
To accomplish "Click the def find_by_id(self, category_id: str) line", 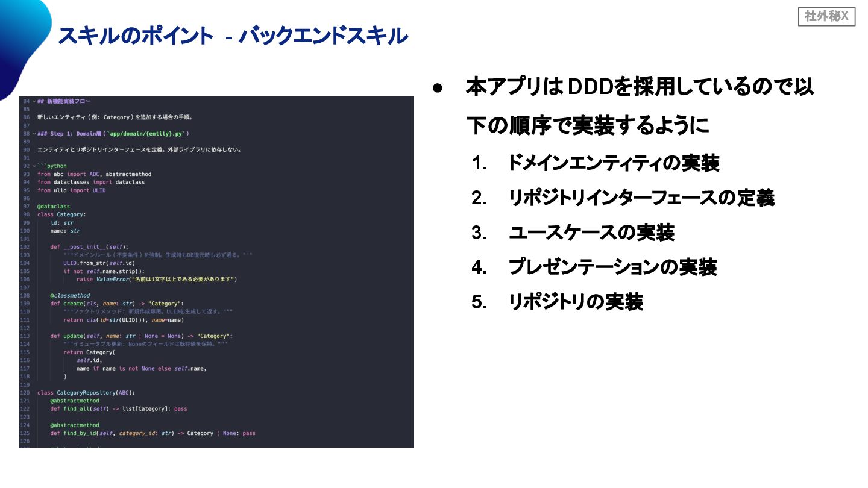I will click(x=153, y=433).
